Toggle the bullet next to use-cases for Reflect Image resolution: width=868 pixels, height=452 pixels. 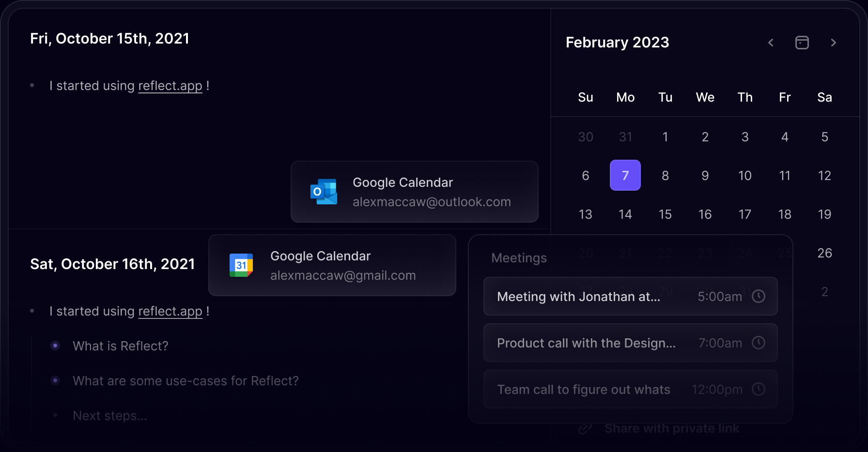(55, 380)
